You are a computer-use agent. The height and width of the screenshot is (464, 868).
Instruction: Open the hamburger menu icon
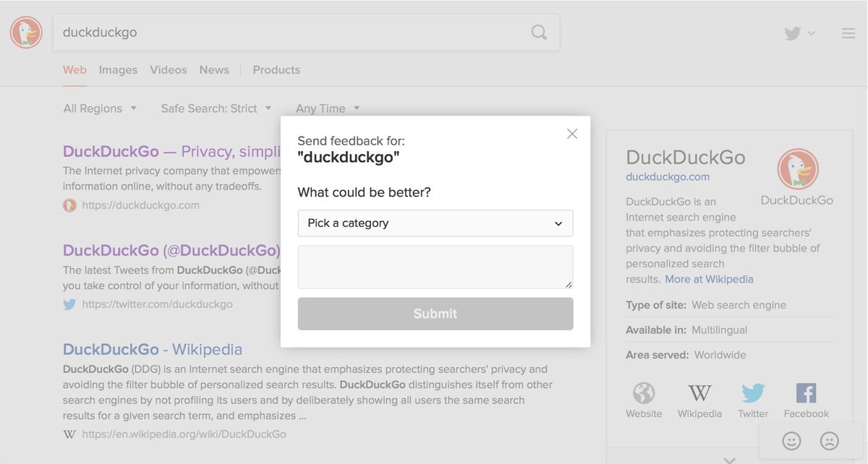848,33
